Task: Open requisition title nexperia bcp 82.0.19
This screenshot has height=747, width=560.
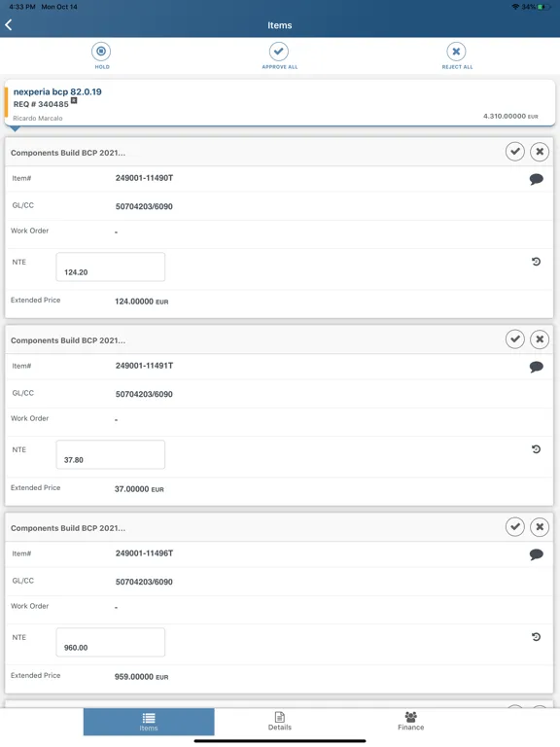Action: click(x=57, y=92)
